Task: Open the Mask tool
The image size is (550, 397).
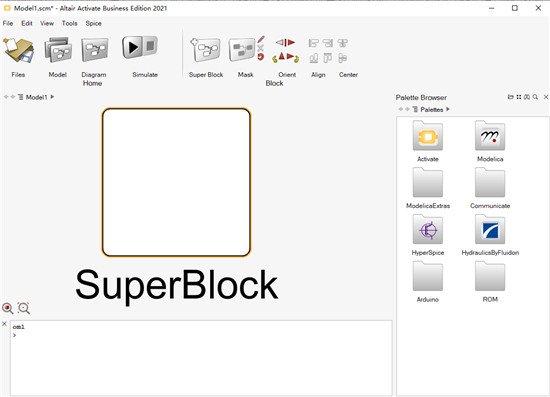Action: 242,50
